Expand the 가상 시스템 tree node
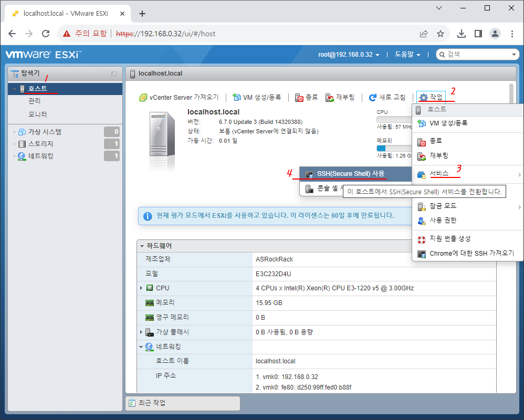The image size is (524, 420). point(14,132)
